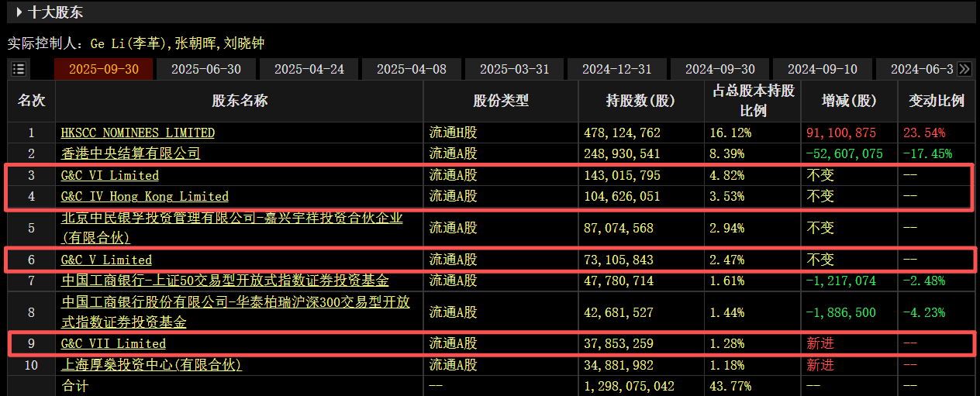This screenshot has height=396, width=980.
Task: Click the 名次 column header
Action: click(32, 101)
